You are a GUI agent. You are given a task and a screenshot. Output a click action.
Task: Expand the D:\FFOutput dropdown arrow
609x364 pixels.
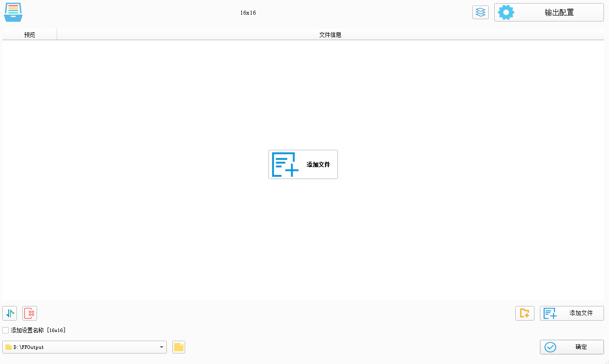click(x=161, y=347)
